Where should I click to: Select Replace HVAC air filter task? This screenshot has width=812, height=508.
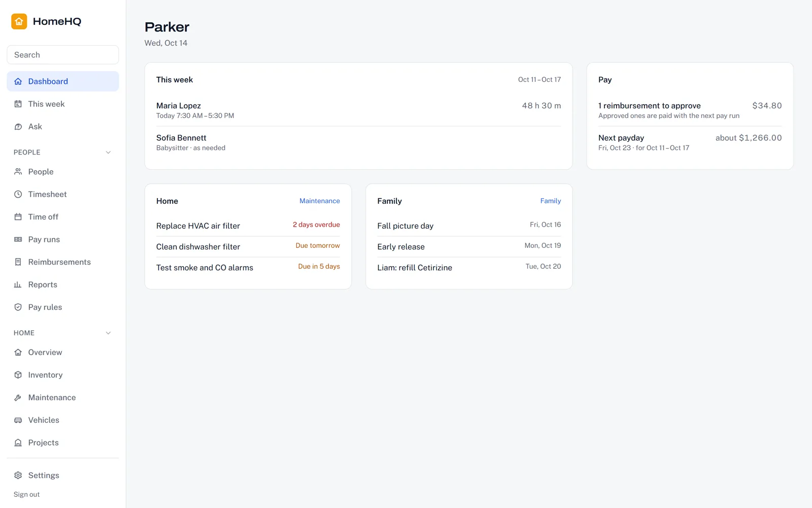(x=248, y=226)
